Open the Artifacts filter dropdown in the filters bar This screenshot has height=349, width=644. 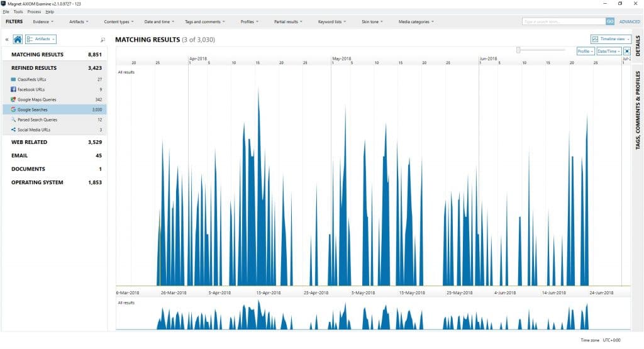click(79, 22)
